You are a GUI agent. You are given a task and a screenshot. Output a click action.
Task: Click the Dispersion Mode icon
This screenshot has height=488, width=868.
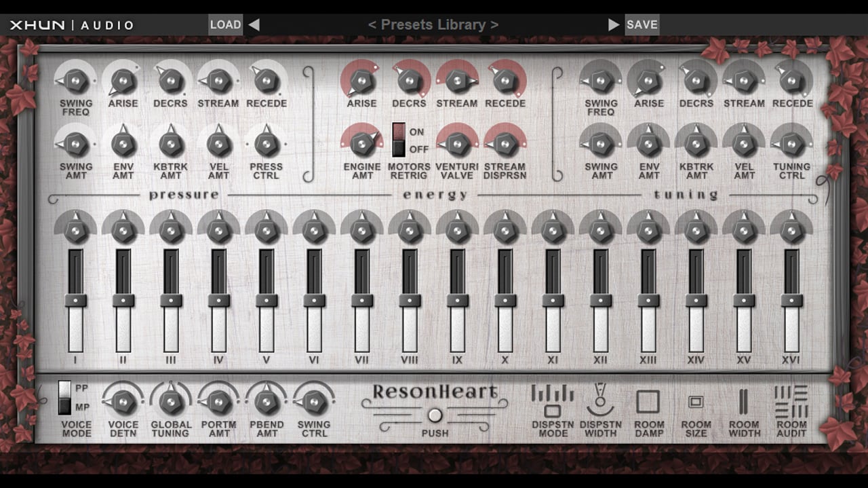point(553,401)
